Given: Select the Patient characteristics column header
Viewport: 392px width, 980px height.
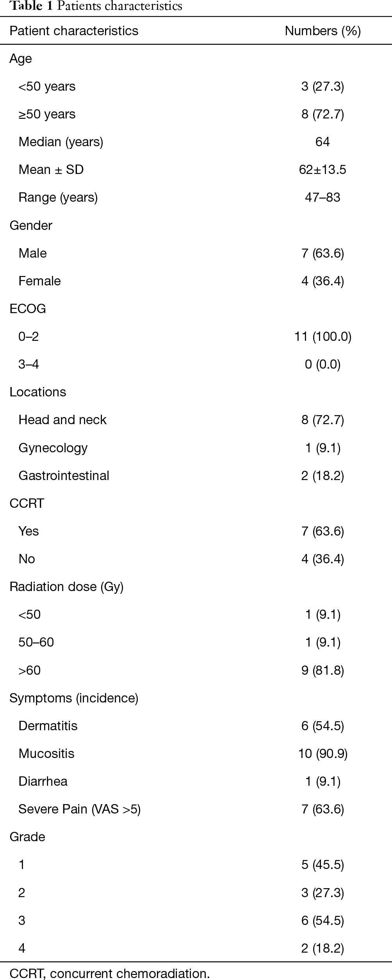Looking at the screenshot, I should (x=74, y=31).
